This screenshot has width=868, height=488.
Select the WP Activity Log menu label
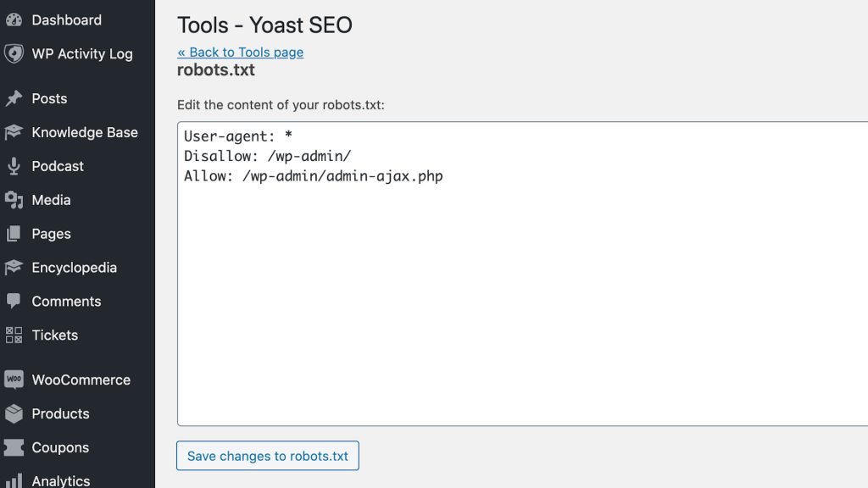[x=82, y=54]
